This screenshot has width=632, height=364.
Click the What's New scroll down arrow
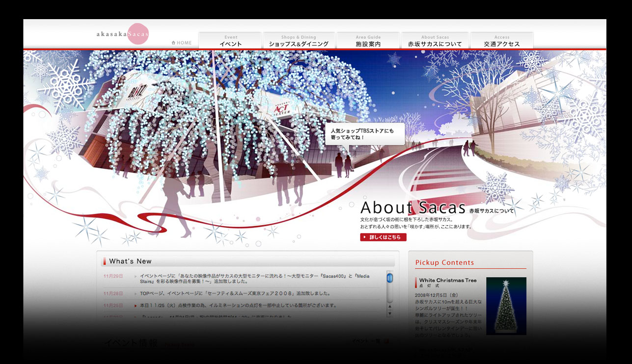click(390, 313)
